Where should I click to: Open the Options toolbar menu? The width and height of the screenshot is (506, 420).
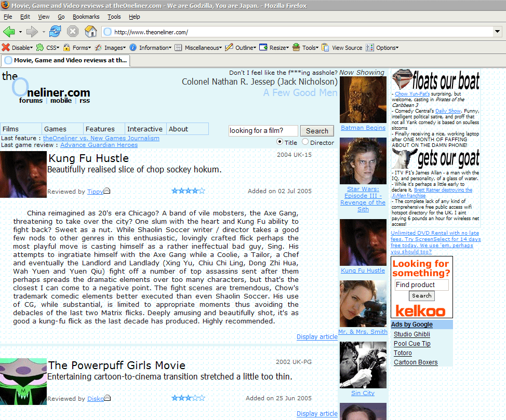[382, 48]
